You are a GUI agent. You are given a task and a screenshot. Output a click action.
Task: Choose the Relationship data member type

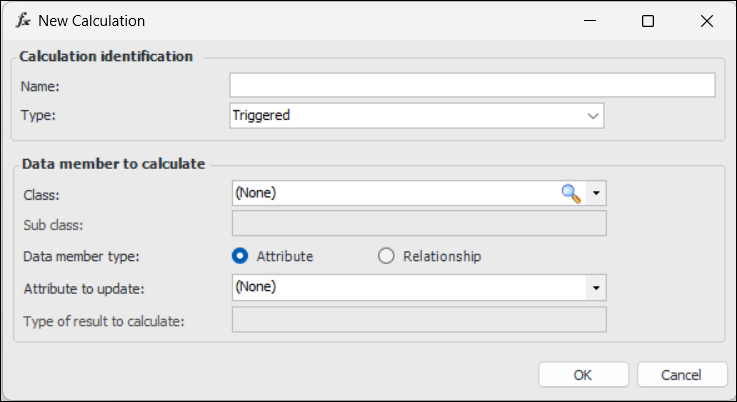387,256
